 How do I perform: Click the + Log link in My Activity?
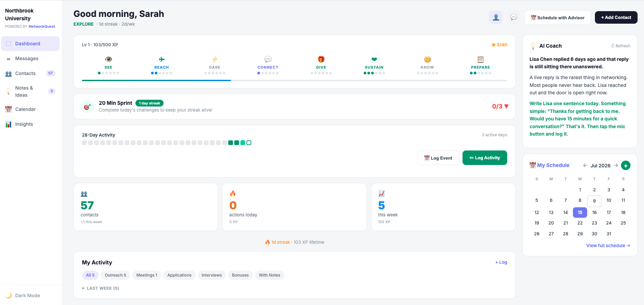point(501,262)
